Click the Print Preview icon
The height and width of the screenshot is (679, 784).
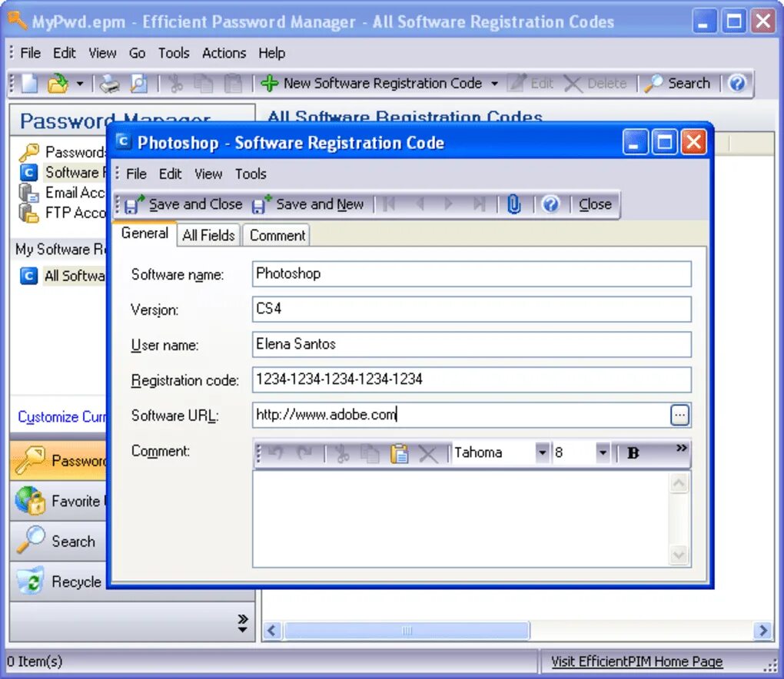pyautogui.click(x=139, y=84)
